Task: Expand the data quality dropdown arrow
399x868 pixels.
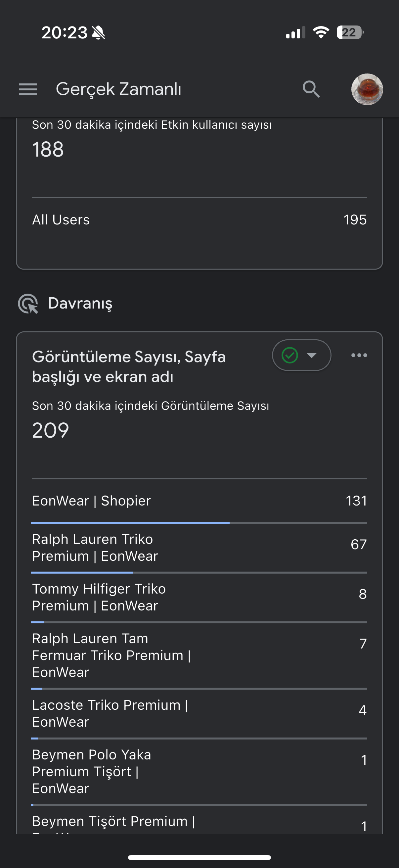Action: point(312,355)
